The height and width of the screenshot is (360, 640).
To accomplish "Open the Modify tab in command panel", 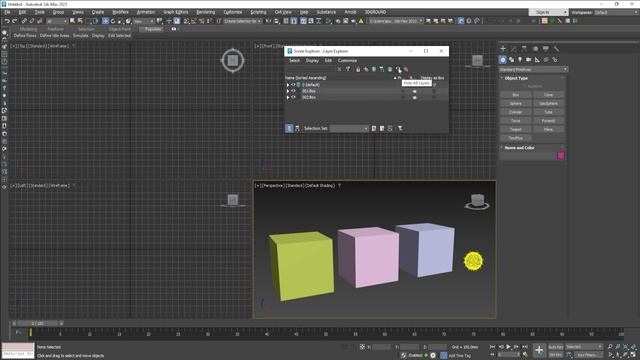I will pos(513,49).
